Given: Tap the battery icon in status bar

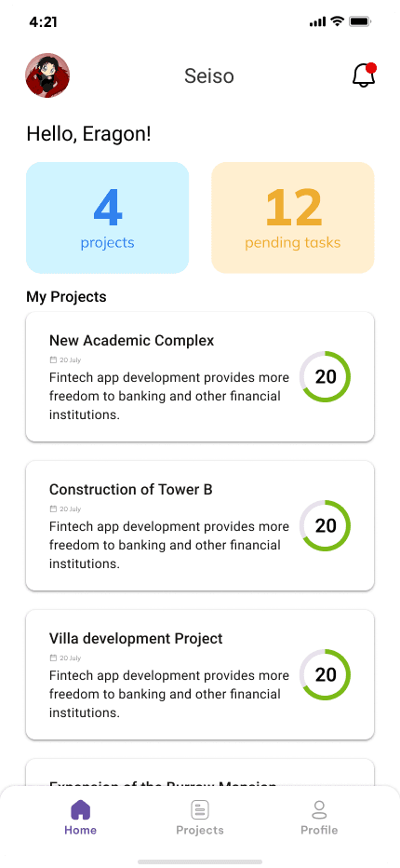Looking at the screenshot, I should pyautogui.click(x=360, y=21).
